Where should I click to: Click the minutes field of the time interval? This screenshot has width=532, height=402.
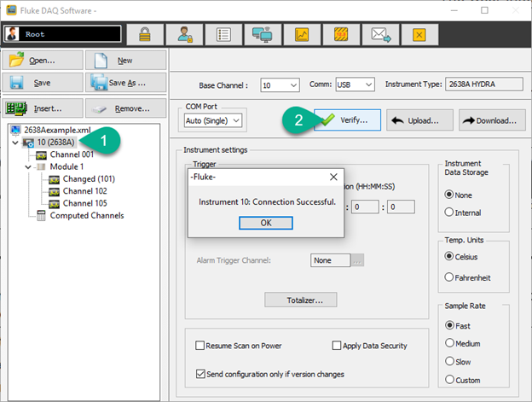pos(365,207)
